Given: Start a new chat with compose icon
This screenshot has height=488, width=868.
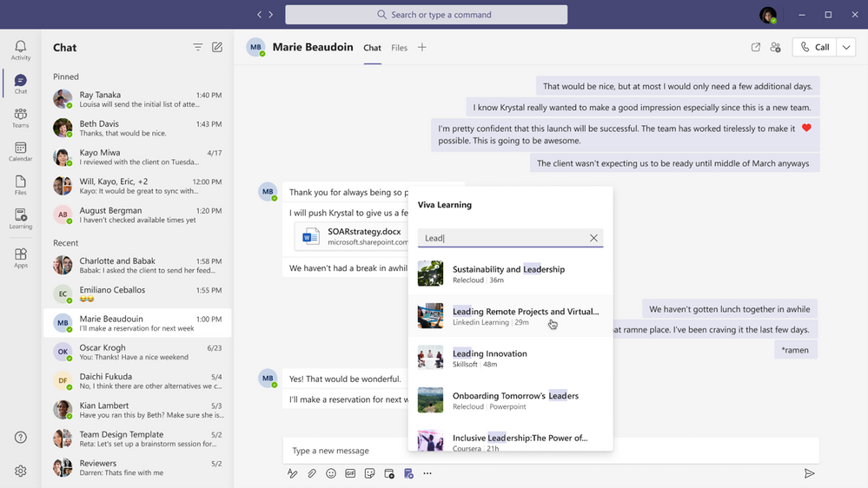Looking at the screenshot, I should [x=217, y=48].
